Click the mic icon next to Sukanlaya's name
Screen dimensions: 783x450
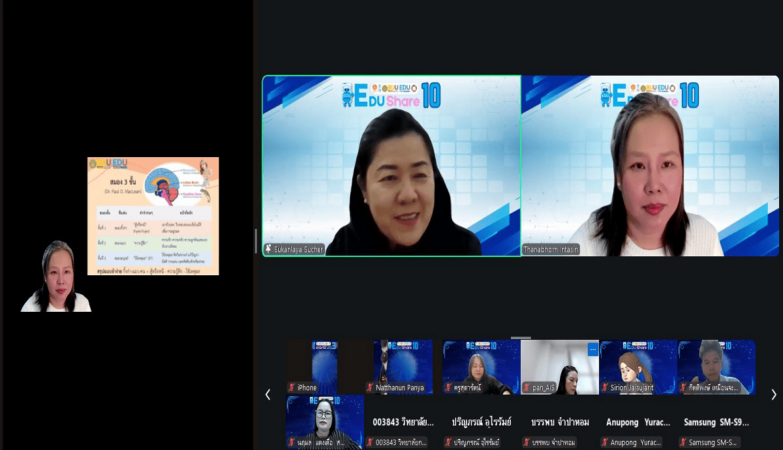[x=268, y=249]
